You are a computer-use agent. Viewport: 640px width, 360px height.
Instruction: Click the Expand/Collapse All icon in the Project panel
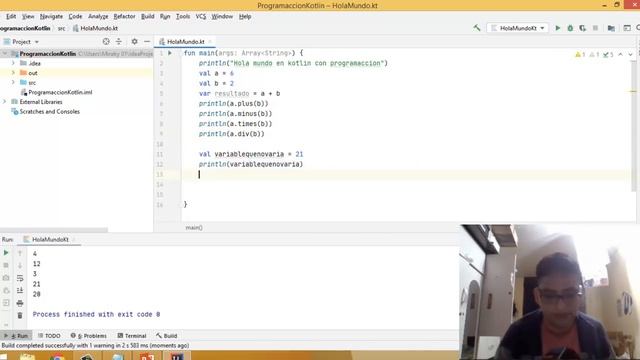(x=119, y=42)
